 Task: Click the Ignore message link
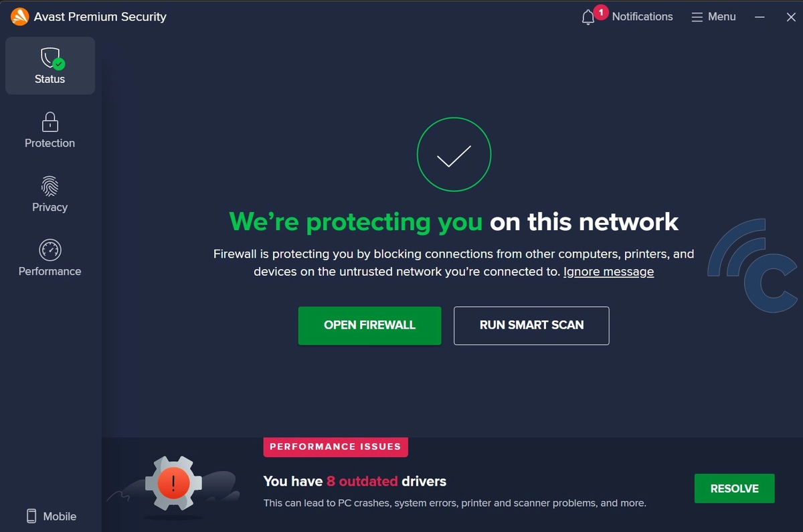pos(608,272)
